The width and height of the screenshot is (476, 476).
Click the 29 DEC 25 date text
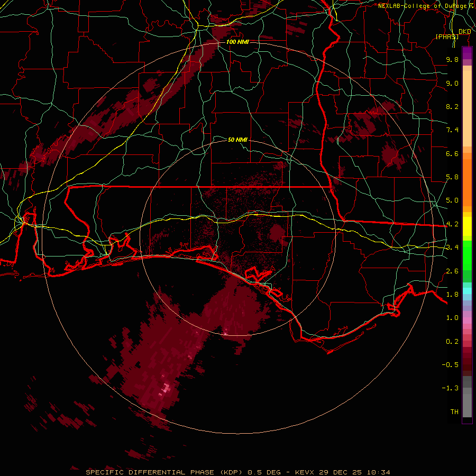pyautogui.click(x=341, y=472)
